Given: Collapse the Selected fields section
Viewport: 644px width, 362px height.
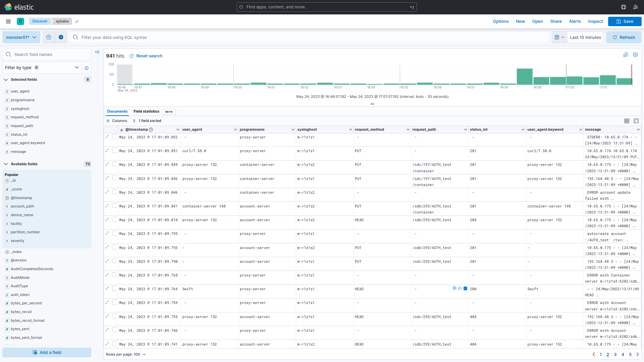Looking at the screenshot, I should [x=6, y=80].
